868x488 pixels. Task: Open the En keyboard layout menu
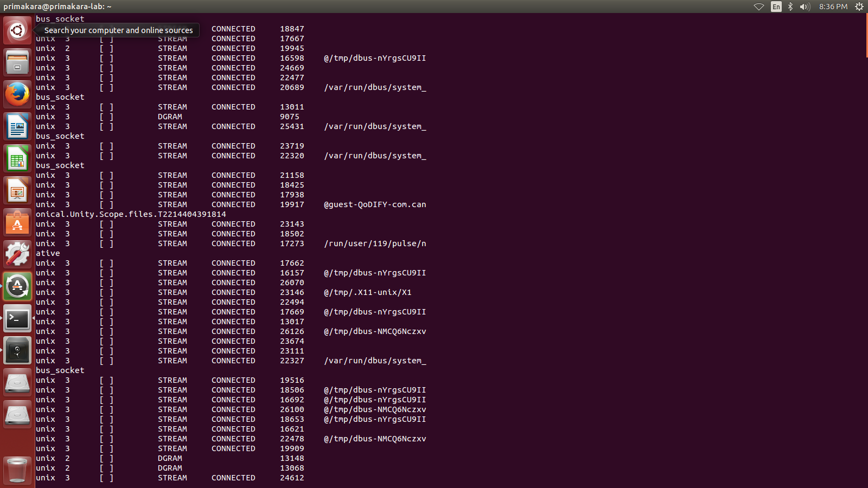pyautogui.click(x=776, y=7)
